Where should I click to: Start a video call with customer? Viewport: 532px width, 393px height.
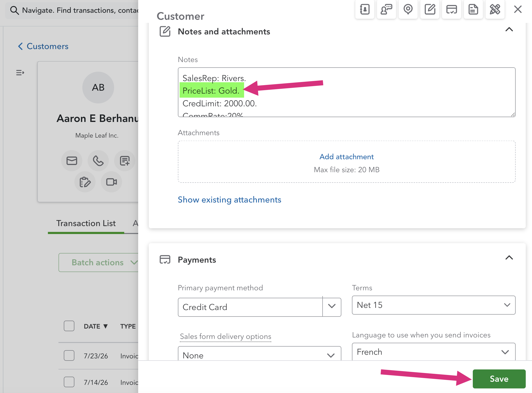click(x=111, y=182)
